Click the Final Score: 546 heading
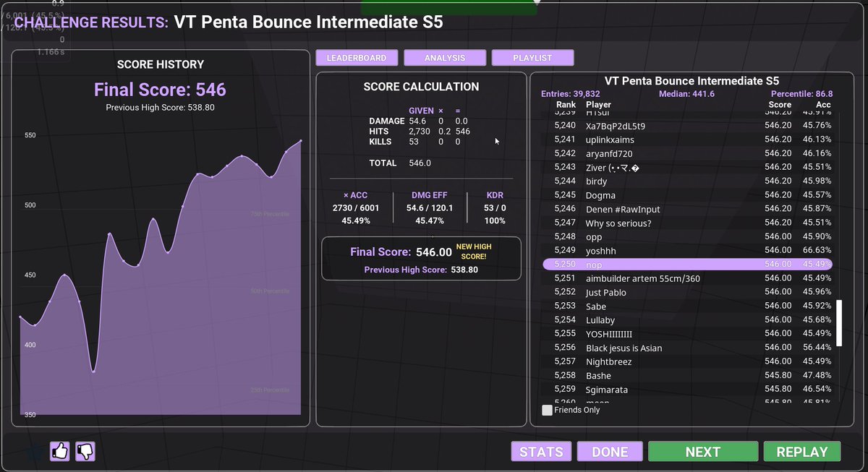This screenshot has width=868, height=472. (x=160, y=90)
